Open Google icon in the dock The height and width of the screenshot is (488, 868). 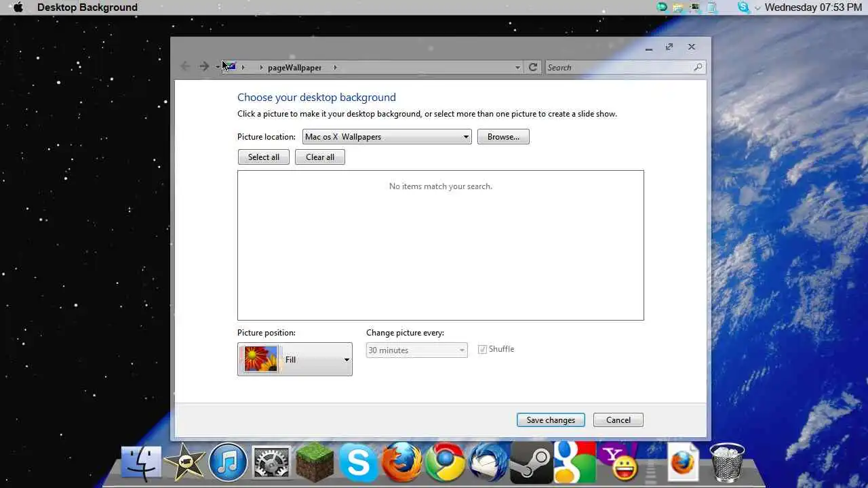(574, 462)
